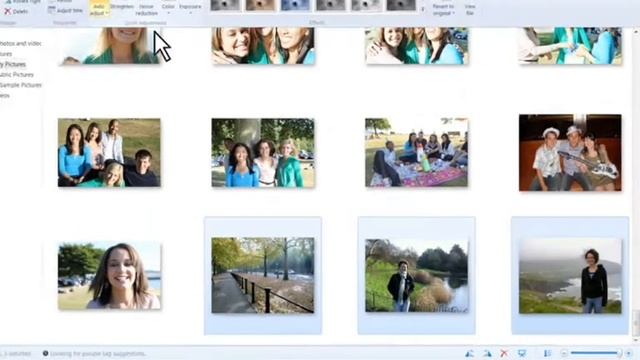Click the slideshow icon in status bar
The height and width of the screenshot is (360, 640).
click(x=522, y=353)
